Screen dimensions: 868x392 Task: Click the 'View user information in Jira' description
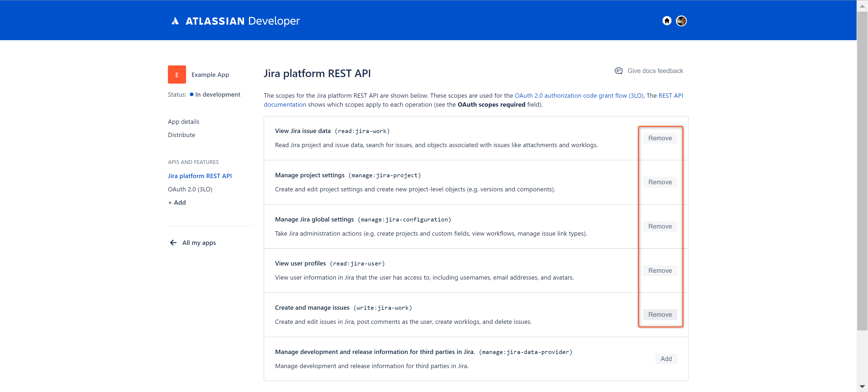(424, 278)
